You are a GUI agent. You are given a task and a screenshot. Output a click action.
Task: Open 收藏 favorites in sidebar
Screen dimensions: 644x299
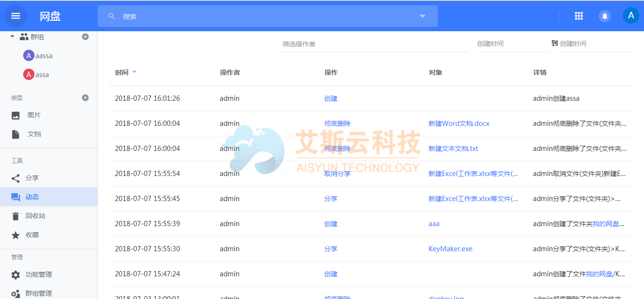(x=32, y=235)
